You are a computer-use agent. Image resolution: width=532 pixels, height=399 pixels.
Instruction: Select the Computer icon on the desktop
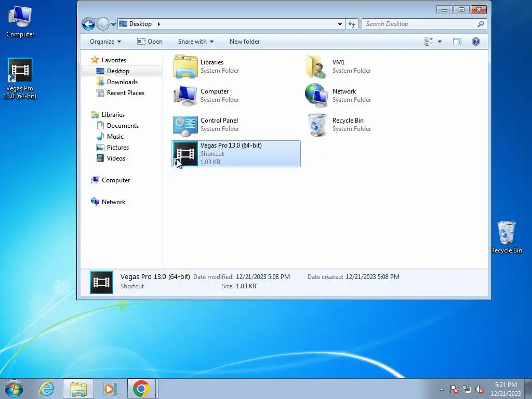[20, 22]
